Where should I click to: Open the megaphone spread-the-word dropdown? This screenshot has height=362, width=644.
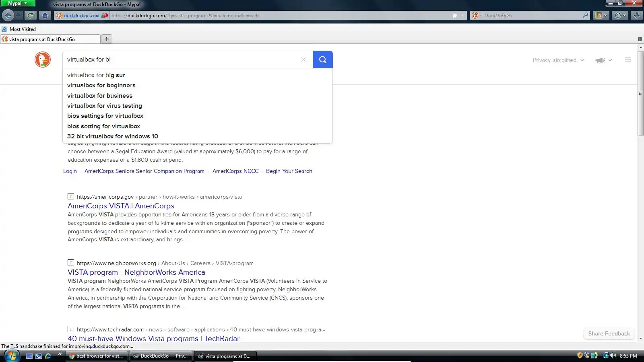point(604,60)
